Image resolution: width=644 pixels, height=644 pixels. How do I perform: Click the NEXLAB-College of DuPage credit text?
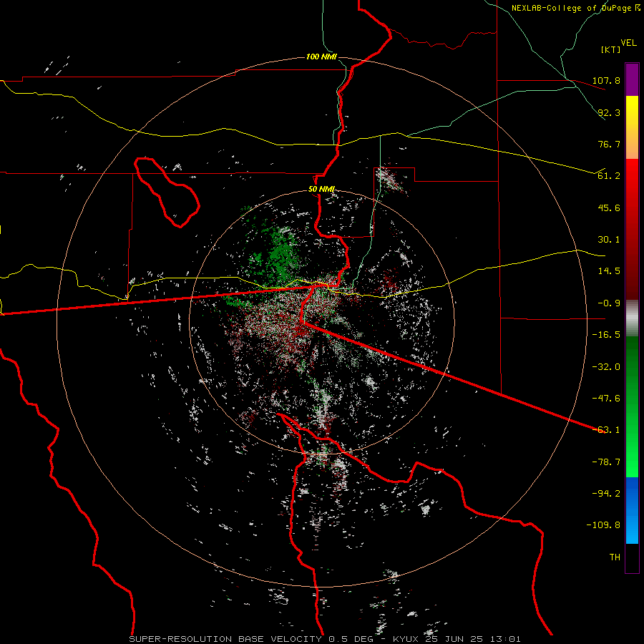click(571, 8)
